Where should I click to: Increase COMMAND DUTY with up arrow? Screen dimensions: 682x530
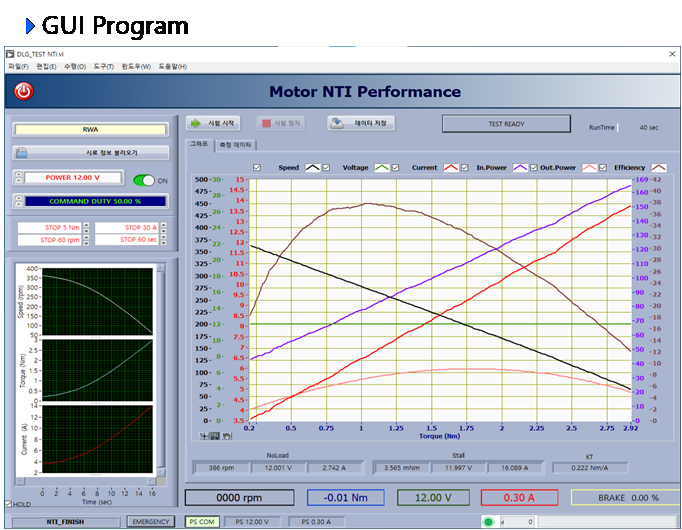tap(18, 198)
